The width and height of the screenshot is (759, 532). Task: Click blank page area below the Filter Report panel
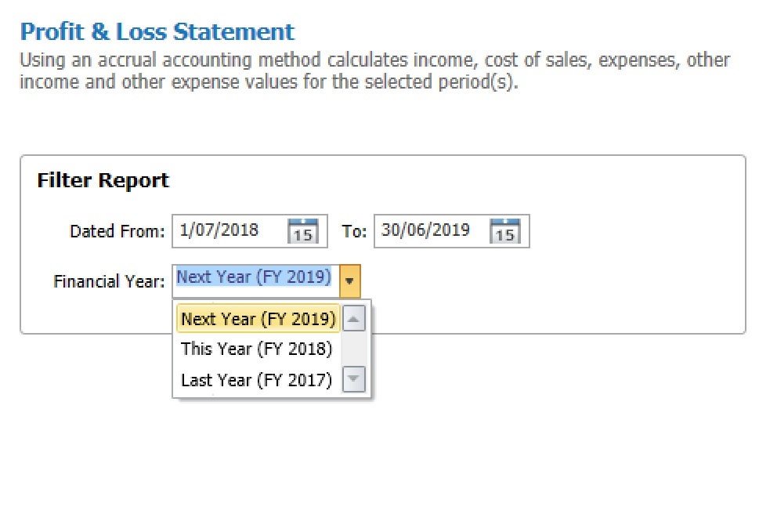pos(533,436)
